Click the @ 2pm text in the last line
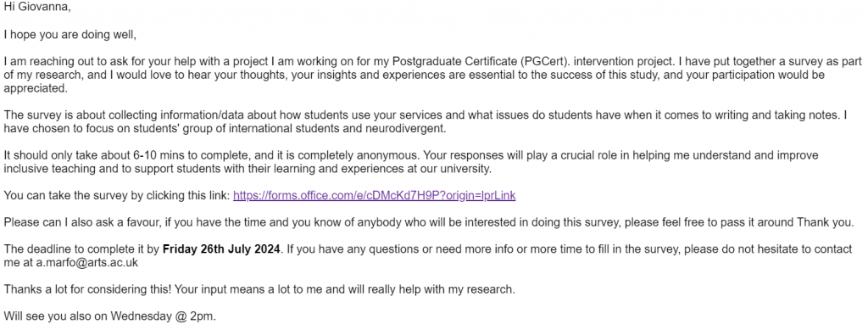Image resolution: width=868 pixels, height=330 pixels. (x=198, y=317)
